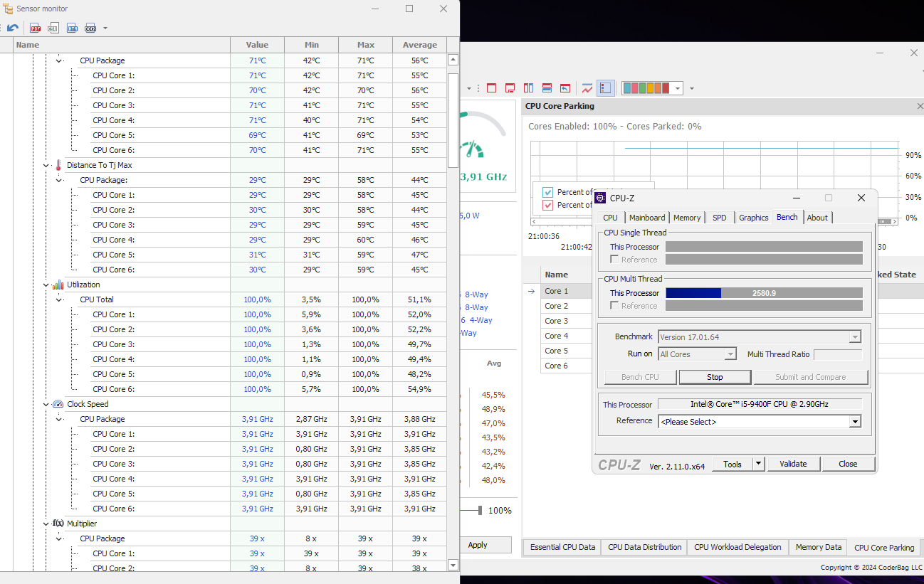This screenshot has width=924, height=584.
Task: Click the Sensor monitor title bar icon
Action: point(8,9)
